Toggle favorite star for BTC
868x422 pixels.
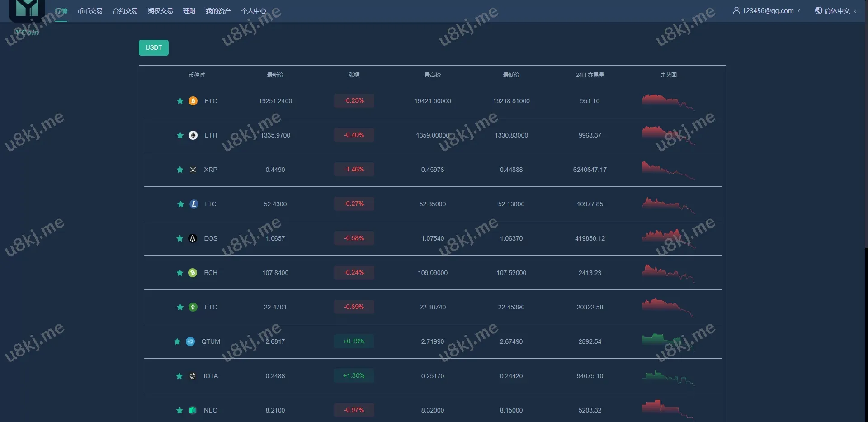click(180, 101)
